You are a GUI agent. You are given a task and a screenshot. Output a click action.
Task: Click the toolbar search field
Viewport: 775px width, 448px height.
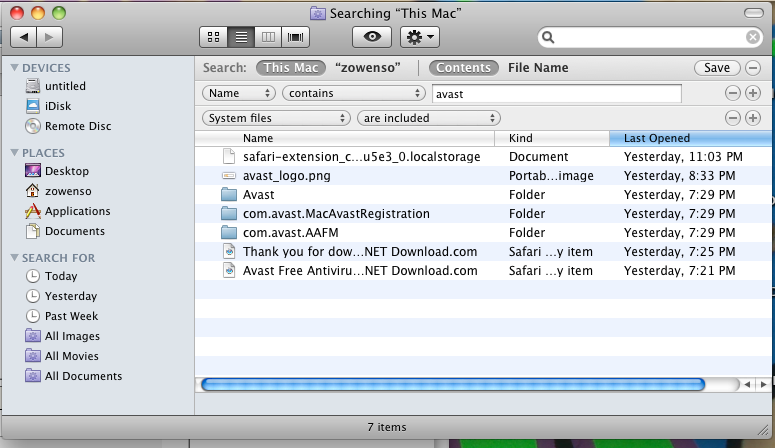(x=649, y=37)
